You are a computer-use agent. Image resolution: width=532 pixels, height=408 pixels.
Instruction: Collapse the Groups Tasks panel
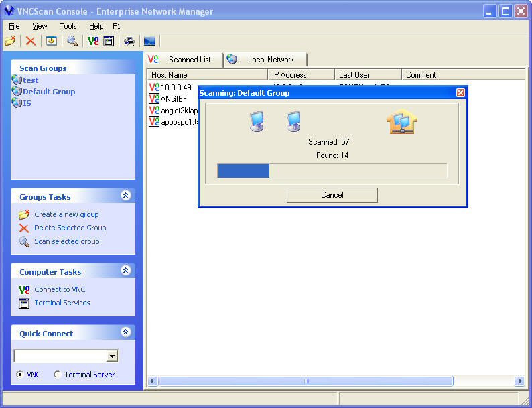coord(126,196)
